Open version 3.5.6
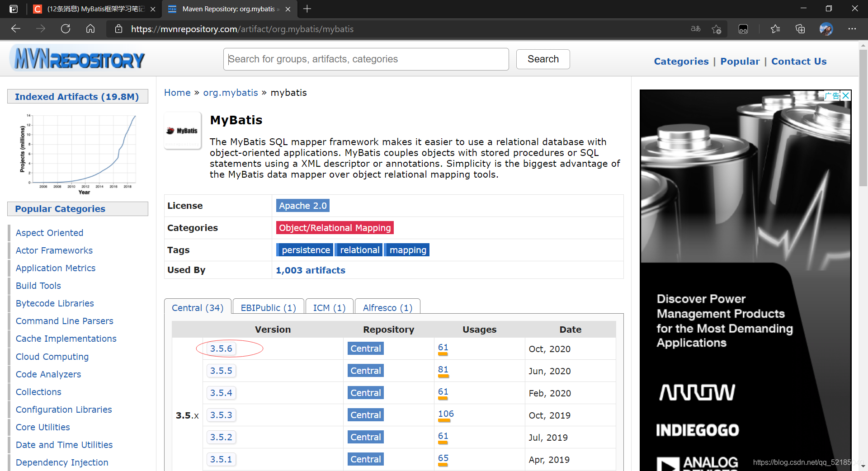 click(x=221, y=349)
